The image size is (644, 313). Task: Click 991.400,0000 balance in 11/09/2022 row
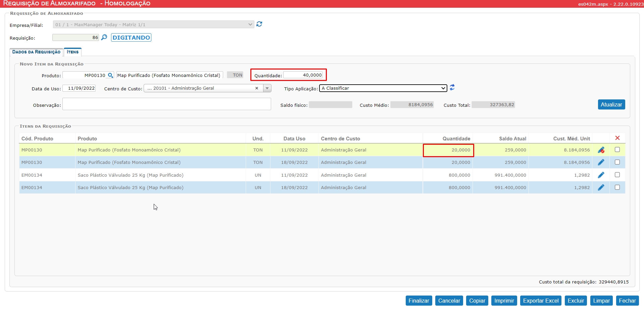click(510, 175)
